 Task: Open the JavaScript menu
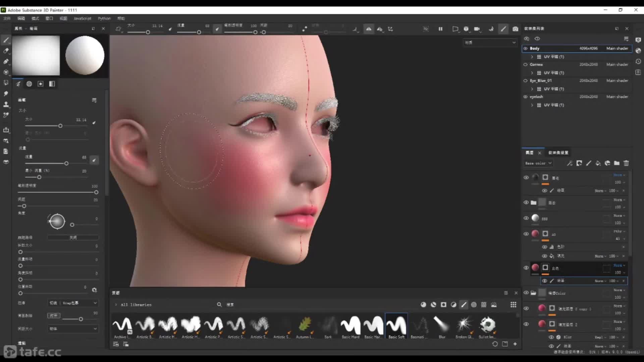[x=82, y=18]
